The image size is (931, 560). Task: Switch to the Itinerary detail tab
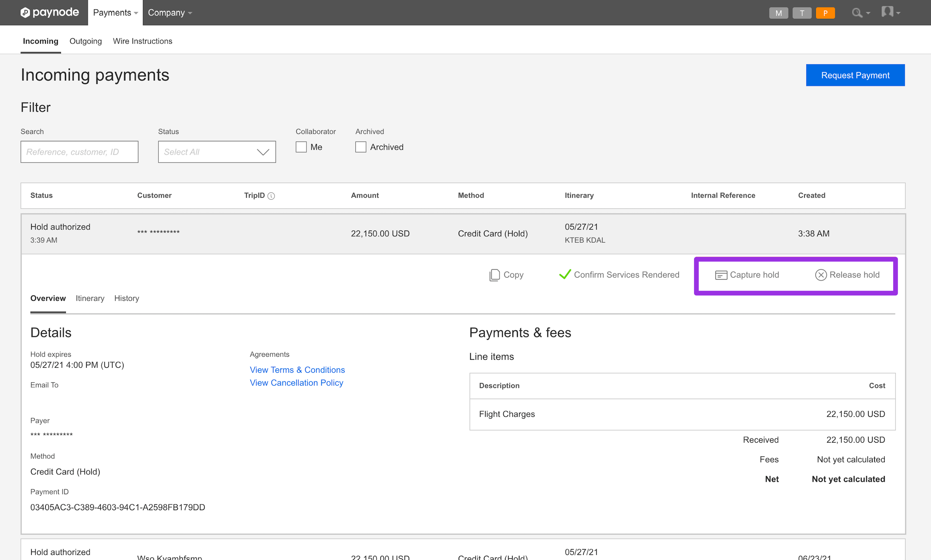pos(90,298)
